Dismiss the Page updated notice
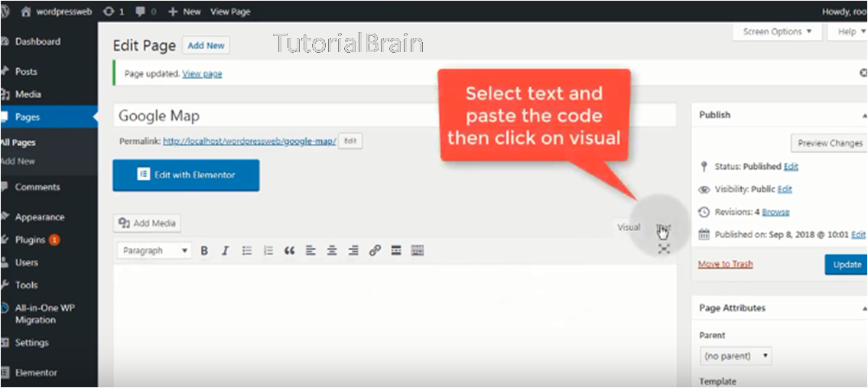 click(863, 73)
